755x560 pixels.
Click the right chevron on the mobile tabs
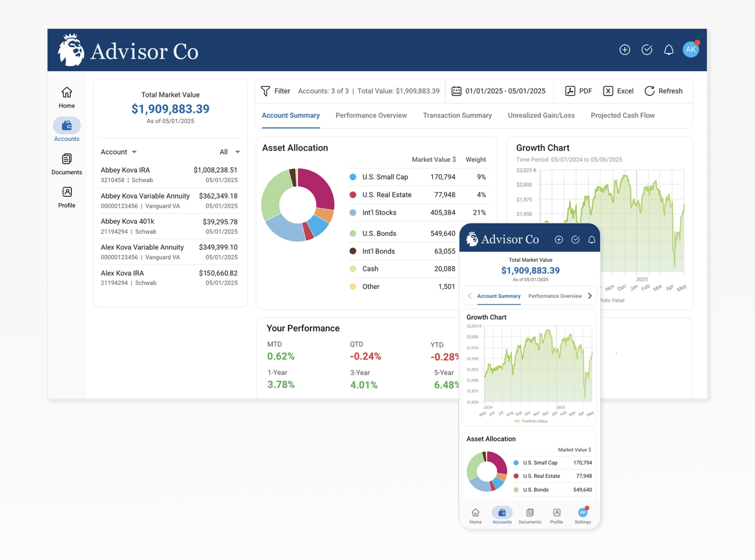[590, 296]
